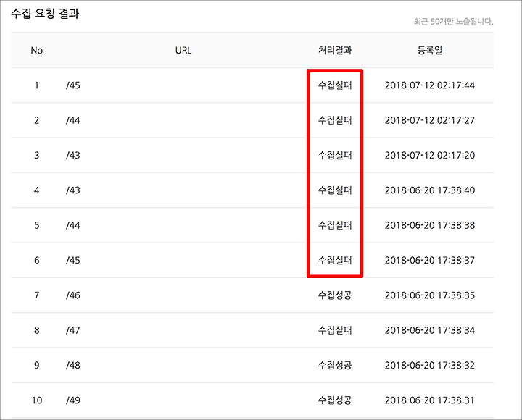The image size is (522, 420).
Task: Click row number 5
Action: coord(37,225)
